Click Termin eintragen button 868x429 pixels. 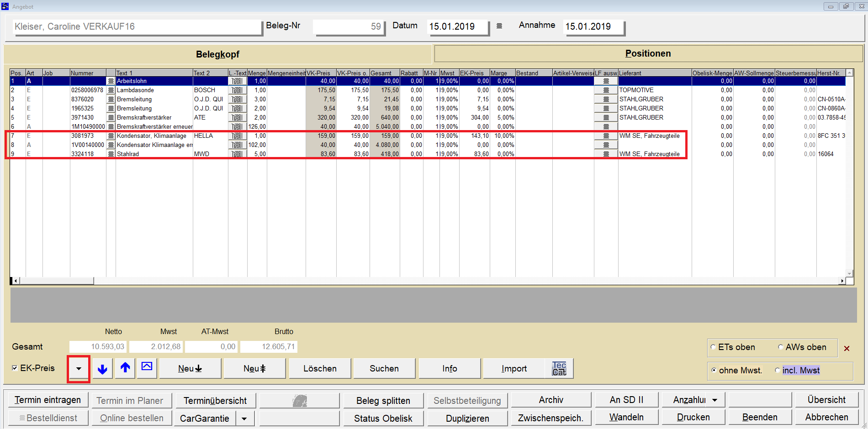pos(48,400)
